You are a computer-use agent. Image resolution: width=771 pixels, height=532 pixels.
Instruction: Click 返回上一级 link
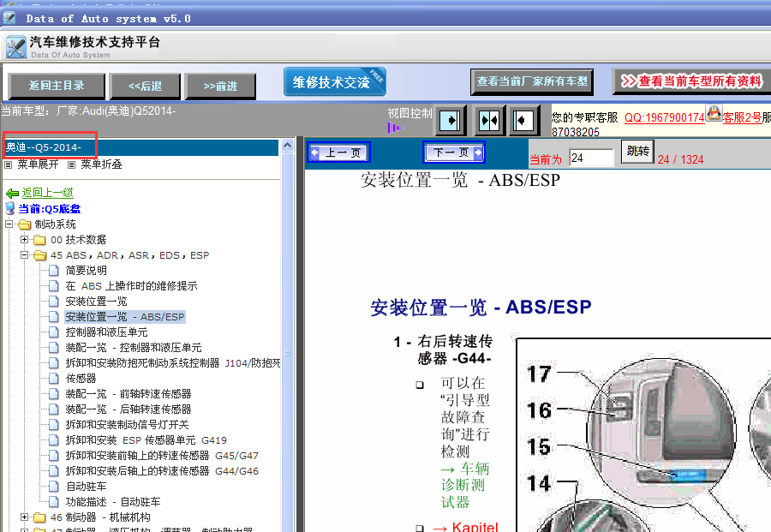[x=48, y=194]
